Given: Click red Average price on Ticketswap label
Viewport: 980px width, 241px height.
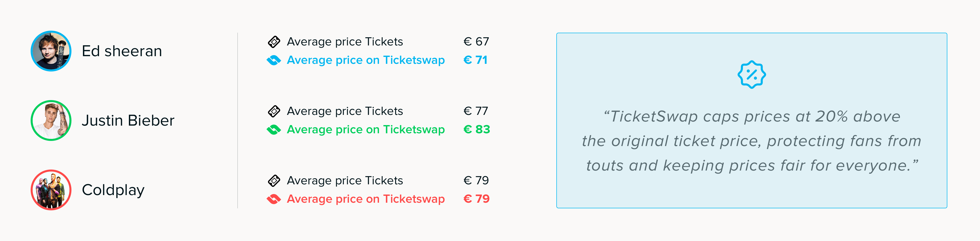Looking at the screenshot, I should [x=366, y=199].
